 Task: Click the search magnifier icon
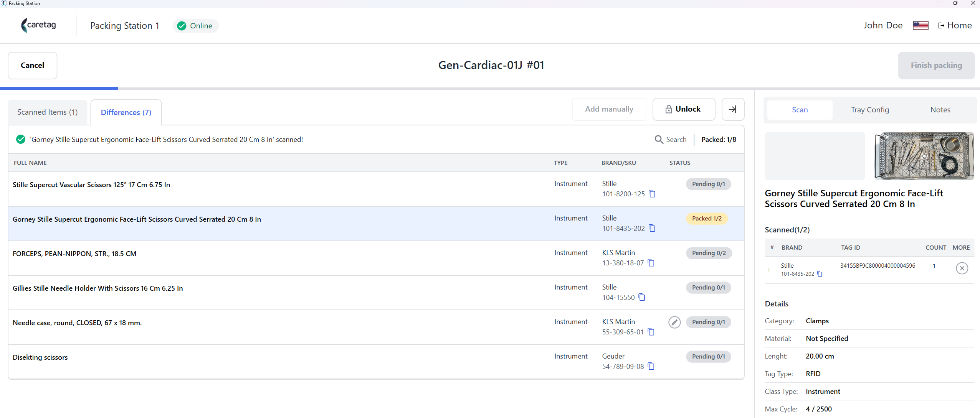[659, 140]
